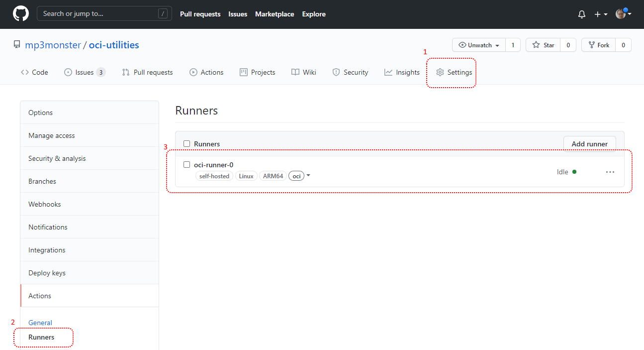Image resolution: width=644 pixels, height=350 pixels.
Task: Click the Add runner button
Action: (589, 144)
